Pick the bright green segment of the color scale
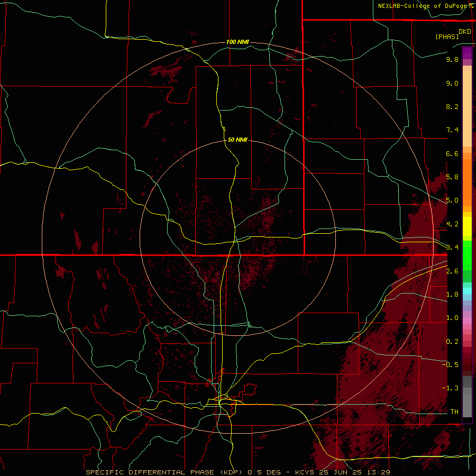476x476 pixels. coord(467,257)
